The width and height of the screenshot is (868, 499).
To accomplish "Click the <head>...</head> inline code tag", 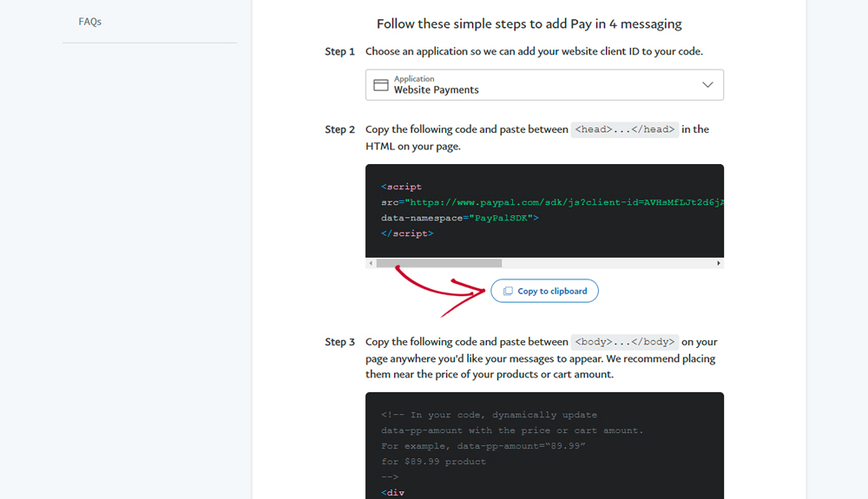I will click(x=624, y=129).
